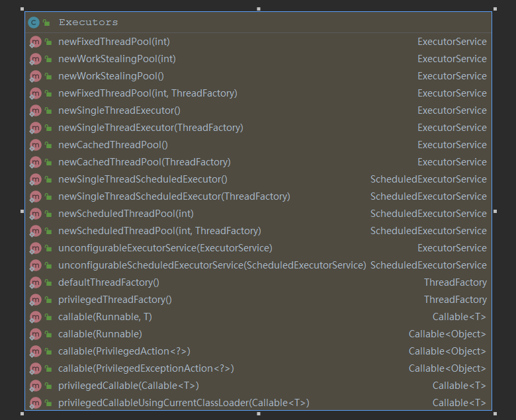Select the privilegedCallable(Callable<T>) method
This screenshot has height=420, width=516.
click(128, 386)
